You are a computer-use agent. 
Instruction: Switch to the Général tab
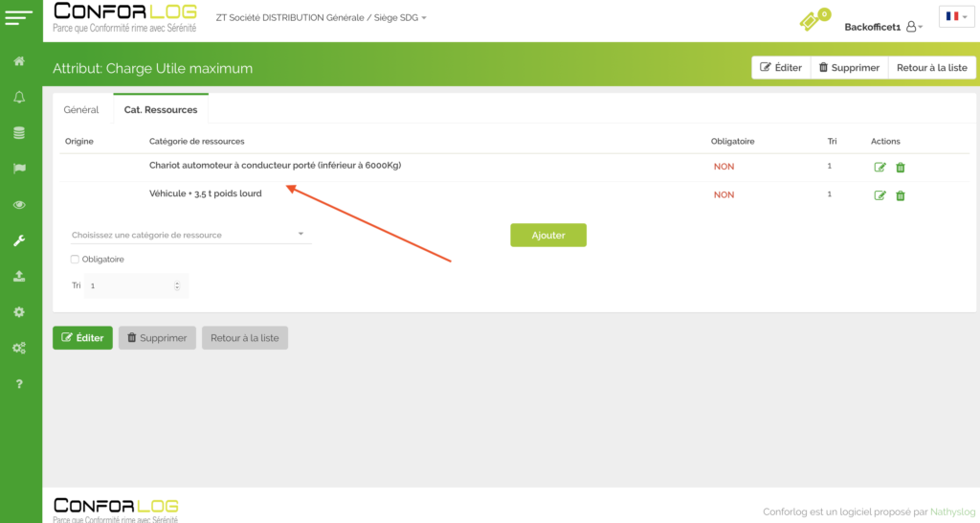(x=81, y=110)
